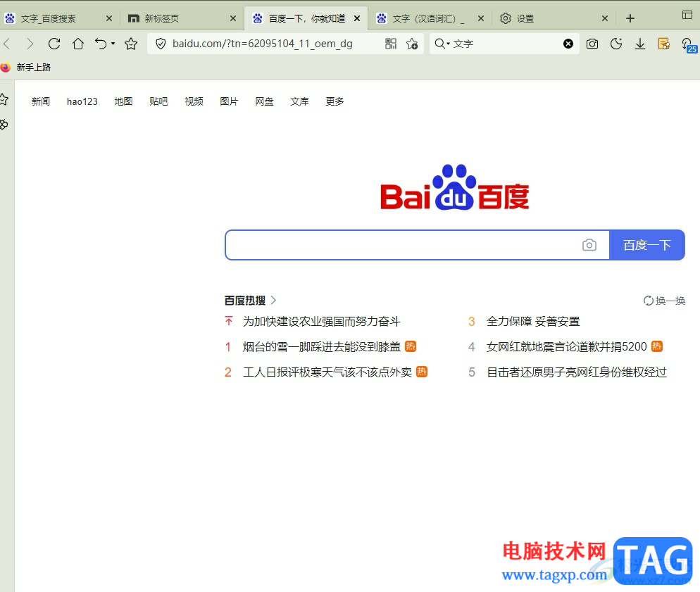Screen dimensions: 700x592
Task: Open 网盘 link
Action: (264, 101)
